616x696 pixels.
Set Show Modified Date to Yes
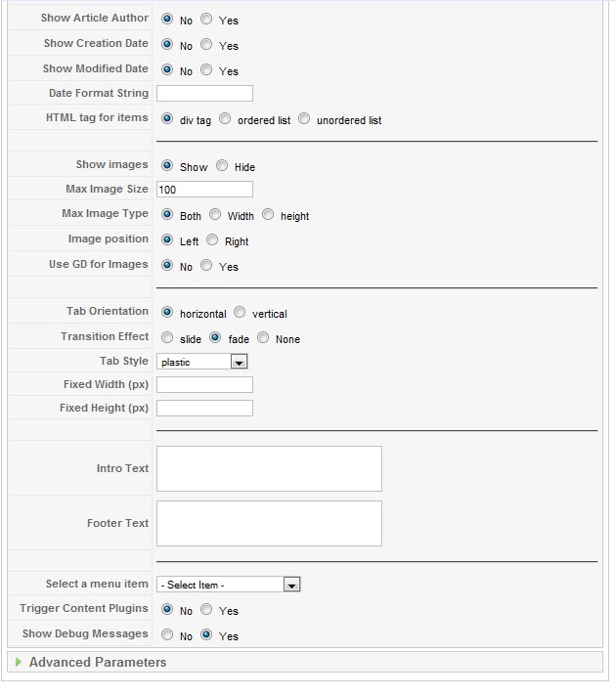[x=206, y=69]
